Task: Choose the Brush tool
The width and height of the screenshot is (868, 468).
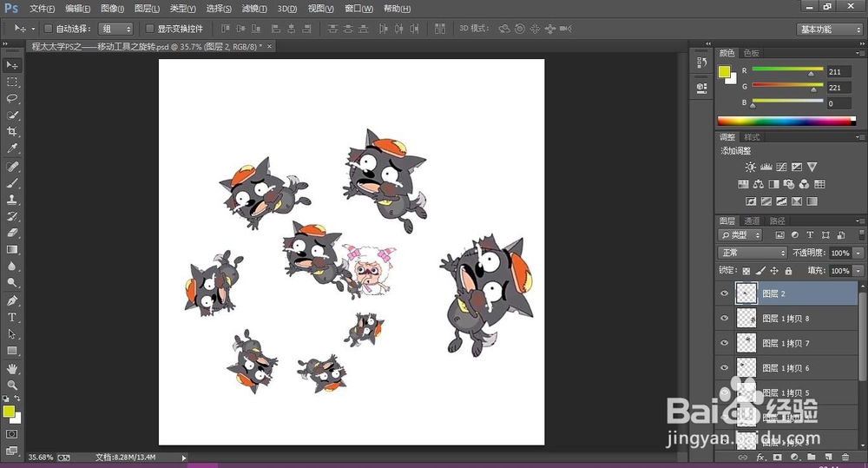Action: tap(11, 182)
